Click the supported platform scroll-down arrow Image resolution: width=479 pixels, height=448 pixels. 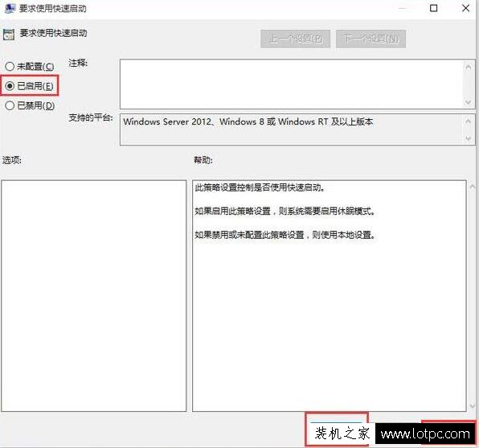pos(468,138)
